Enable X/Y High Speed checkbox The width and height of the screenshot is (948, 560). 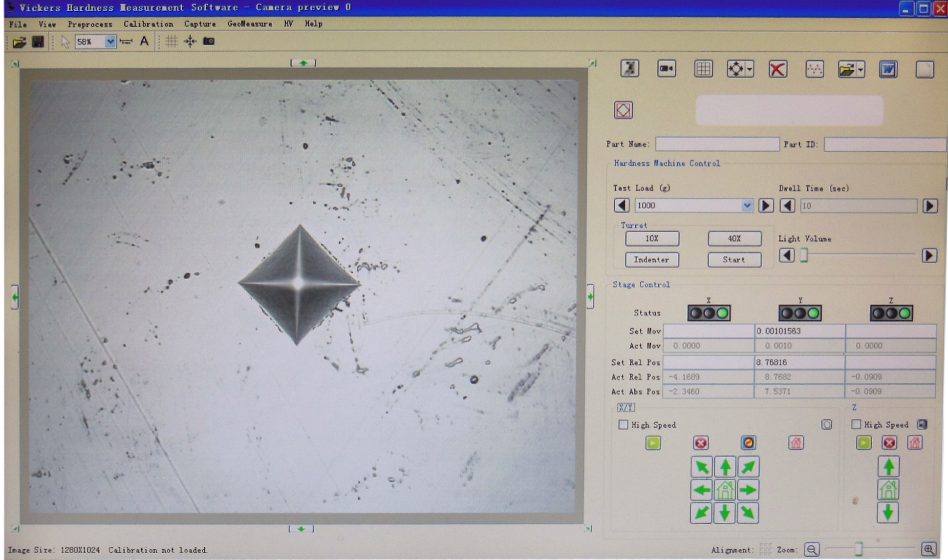click(x=623, y=424)
